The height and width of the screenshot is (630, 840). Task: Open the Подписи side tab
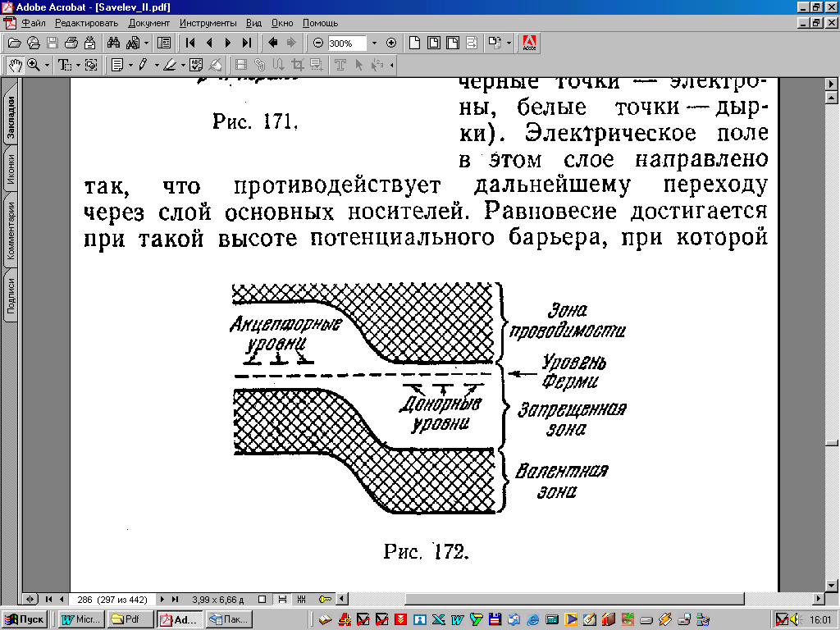11,295
